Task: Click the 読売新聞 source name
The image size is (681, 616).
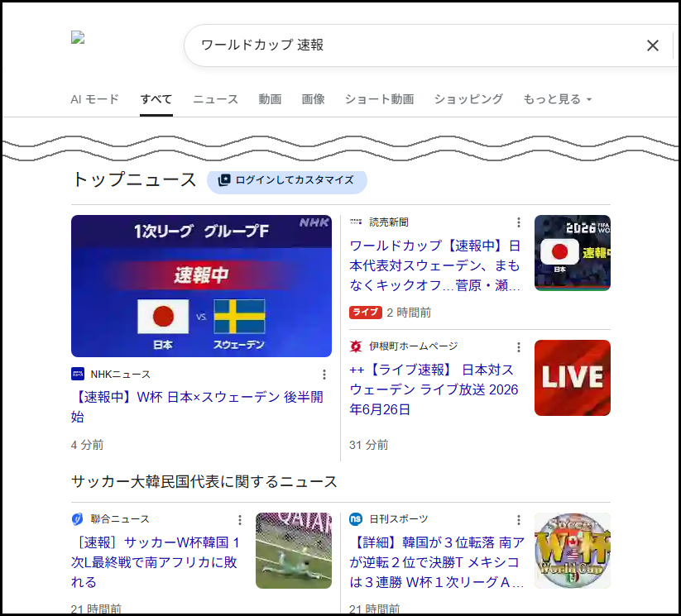Action: coord(389,222)
